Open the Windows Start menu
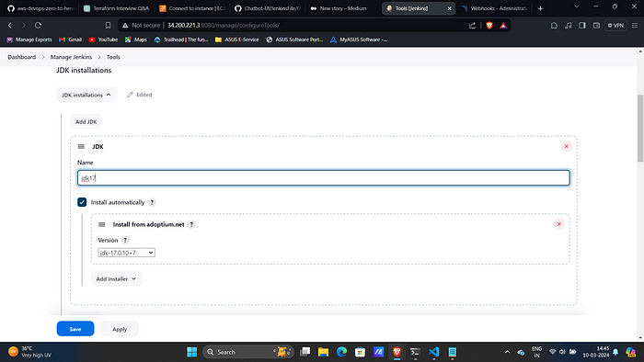The width and height of the screenshot is (644, 362). 191,352
